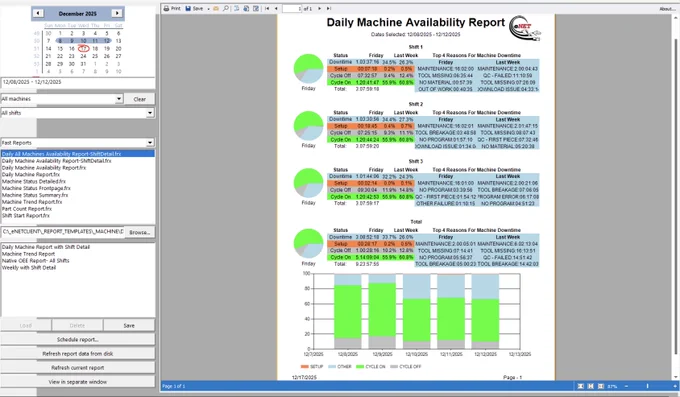Click the Browse... button
The height and width of the screenshot is (397, 680).
coord(140,232)
